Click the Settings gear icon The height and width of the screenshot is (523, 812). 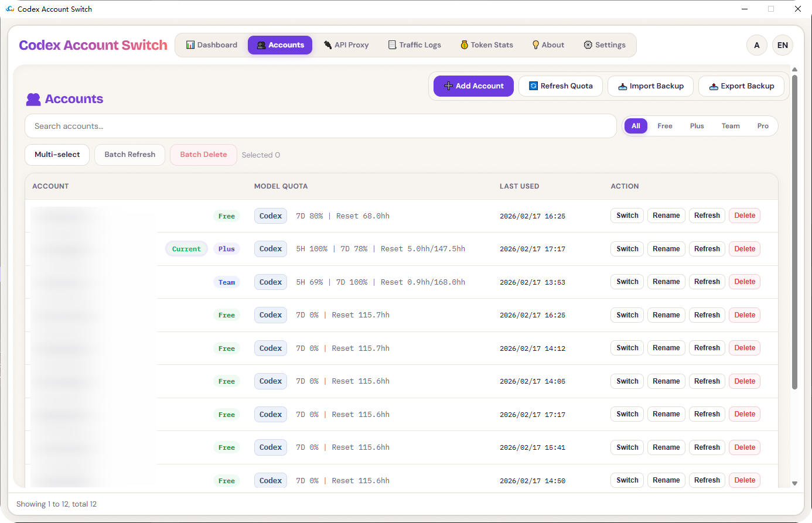pyautogui.click(x=588, y=45)
